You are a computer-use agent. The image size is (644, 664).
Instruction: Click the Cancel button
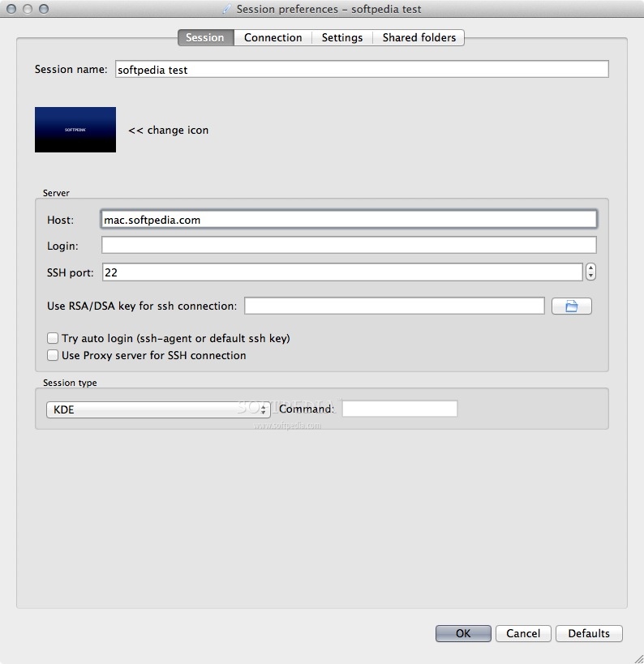[x=523, y=633]
